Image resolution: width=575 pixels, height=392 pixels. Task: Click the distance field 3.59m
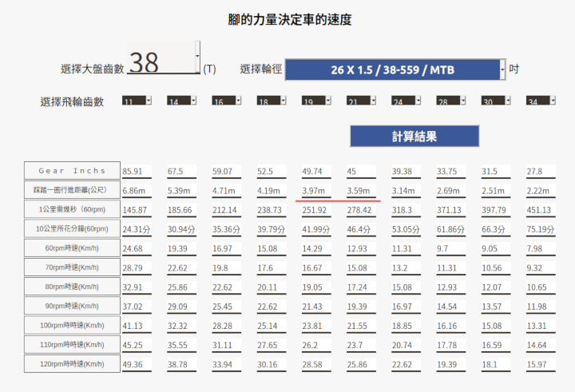pyautogui.click(x=361, y=191)
